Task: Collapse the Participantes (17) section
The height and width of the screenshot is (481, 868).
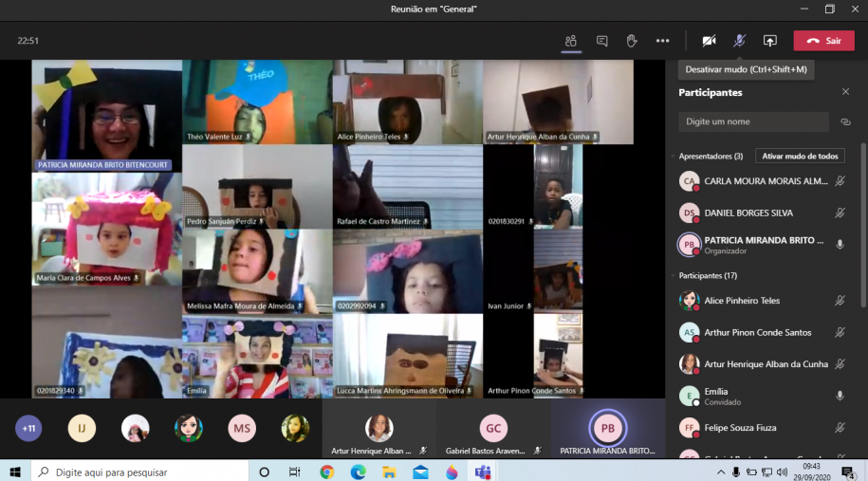Action: tap(674, 276)
